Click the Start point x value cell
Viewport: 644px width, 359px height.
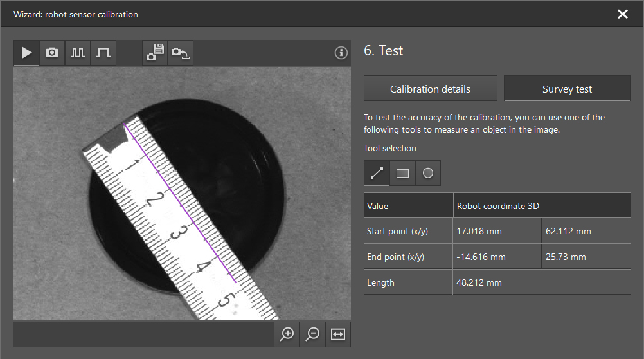[479, 231]
